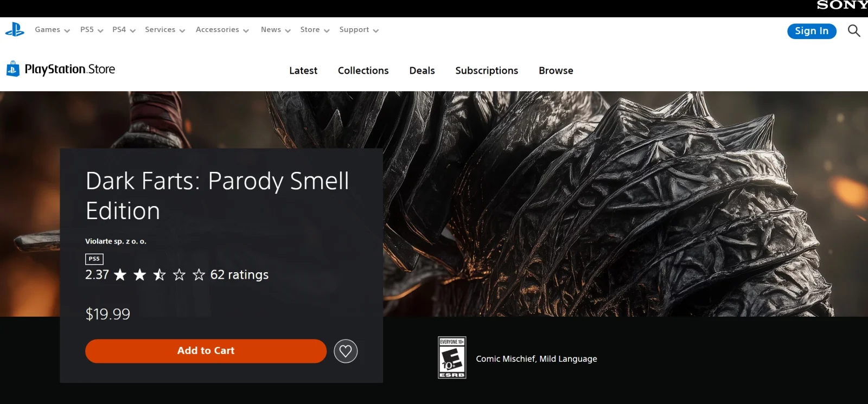The width and height of the screenshot is (868, 404).
Task: Click publisher name Violarte sp. z o. o.
Action: (116, 241)
